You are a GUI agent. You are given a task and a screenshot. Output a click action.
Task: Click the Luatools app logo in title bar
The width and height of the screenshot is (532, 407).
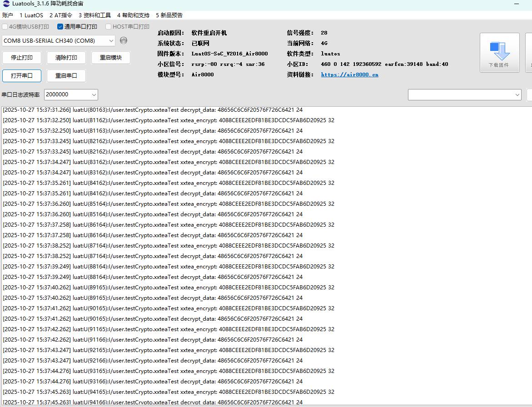[5, 4]
